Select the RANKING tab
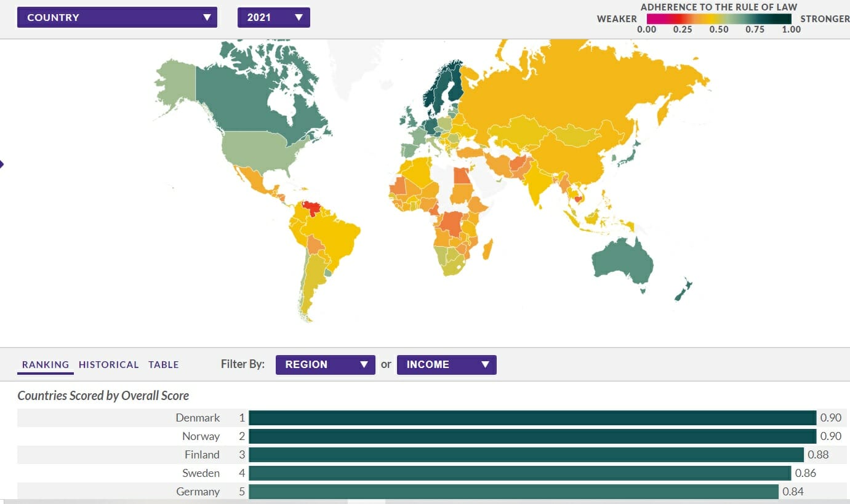This screenshot has height=504, width=850. (x=46, y=364)
